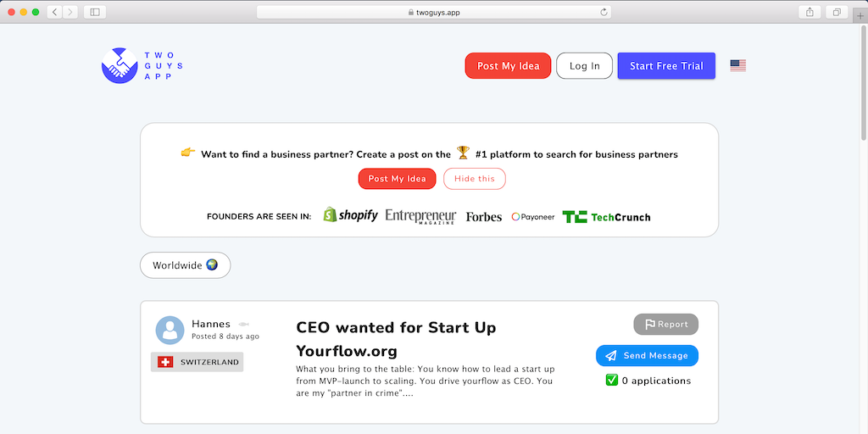Click Hannes's profile avatar
This screenshot has height=434, width=868.
tap(170, 331)
